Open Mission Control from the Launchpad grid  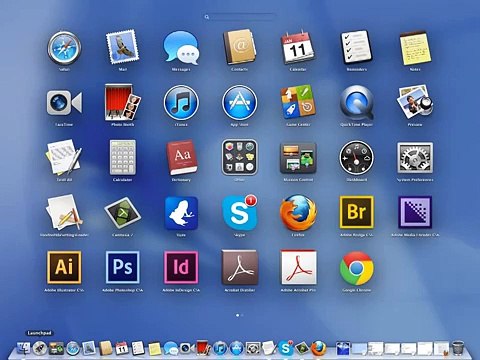(298, 158)
